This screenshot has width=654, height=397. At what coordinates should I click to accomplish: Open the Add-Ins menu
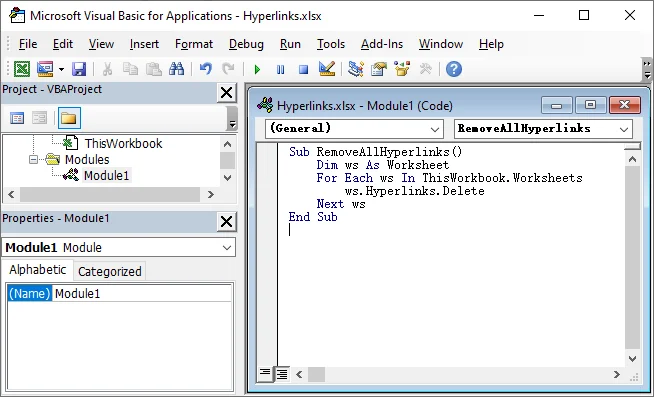pos(382,44)
